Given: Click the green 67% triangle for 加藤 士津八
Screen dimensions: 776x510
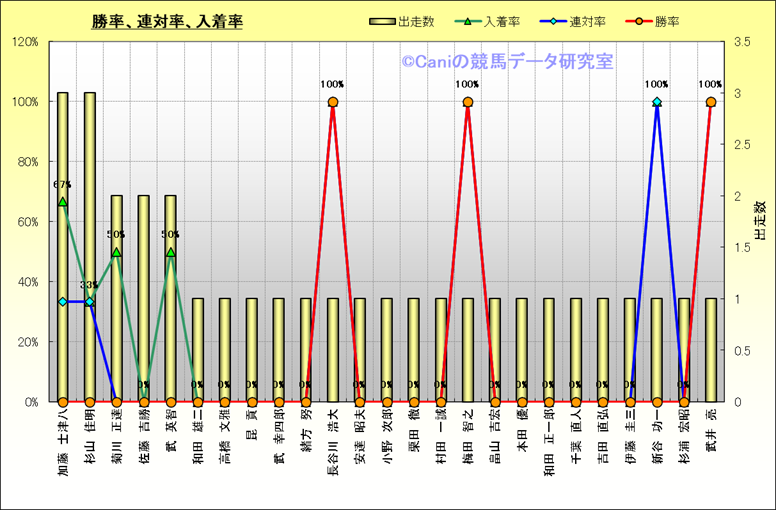Looking at the screenshot, I should tap(63, 202).
